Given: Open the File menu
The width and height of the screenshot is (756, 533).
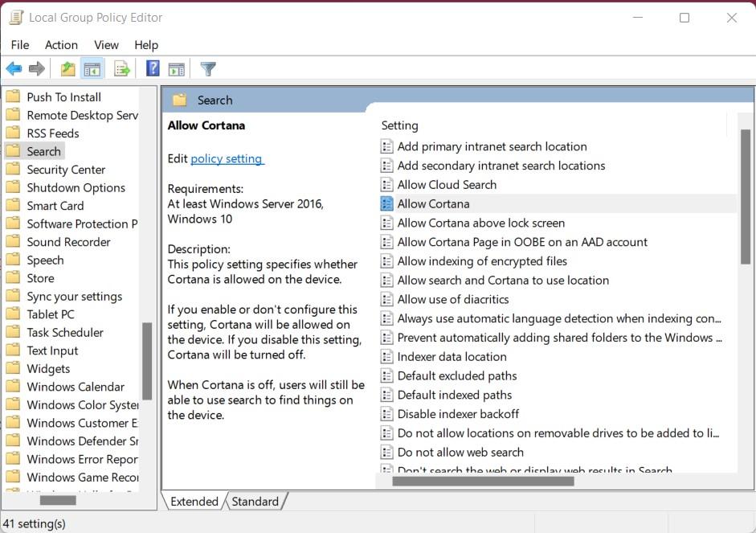Looking at the screenshot, I should pyautogui.click(x=20, y=45).
